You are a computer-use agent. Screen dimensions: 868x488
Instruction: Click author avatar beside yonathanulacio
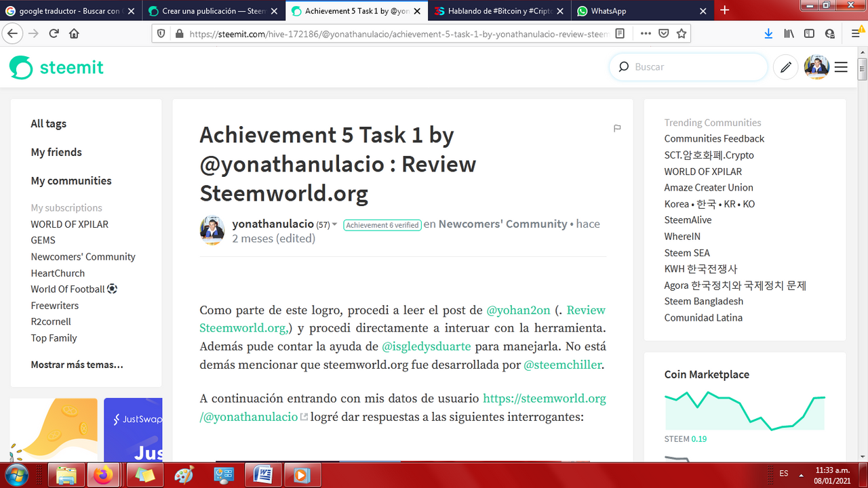click(x=212, y=230)
